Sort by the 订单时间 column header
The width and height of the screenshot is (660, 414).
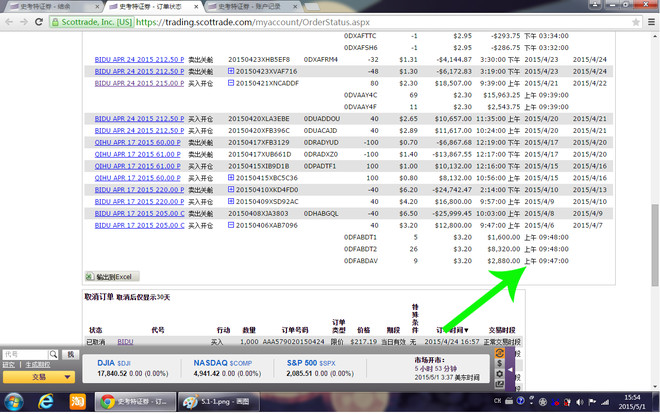tap(452, 330)
